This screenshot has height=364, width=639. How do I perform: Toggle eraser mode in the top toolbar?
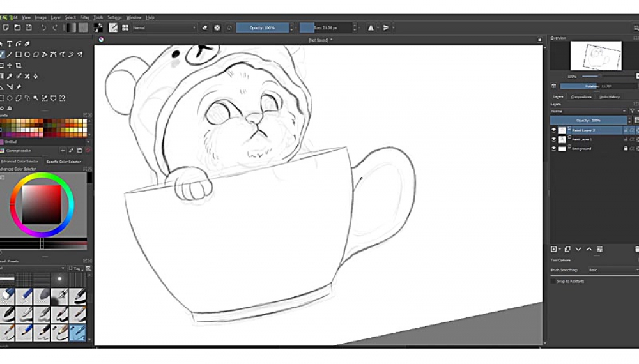[205, 27]
